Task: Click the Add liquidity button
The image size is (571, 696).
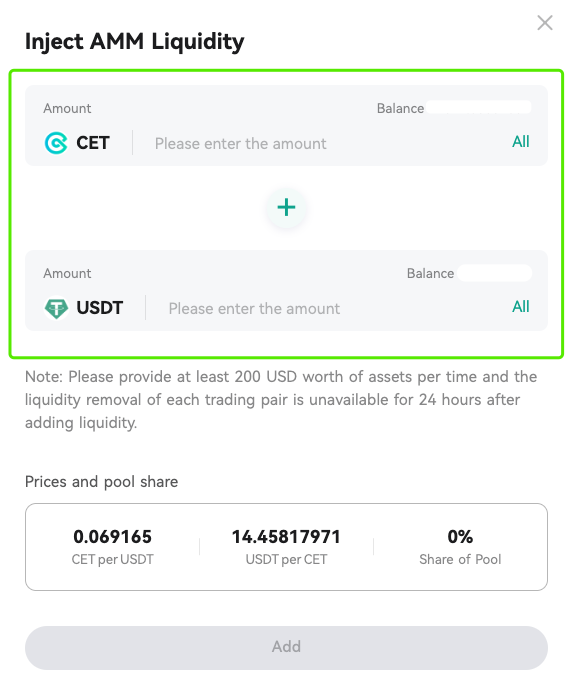Action: tap(286, 648)
